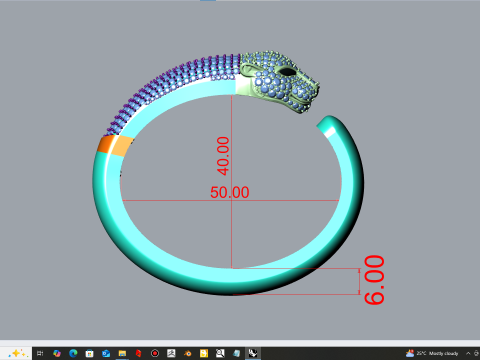480x360 pixels.
Task: Select the 40.00 height dimension label
Action: (x=223, y=156)
